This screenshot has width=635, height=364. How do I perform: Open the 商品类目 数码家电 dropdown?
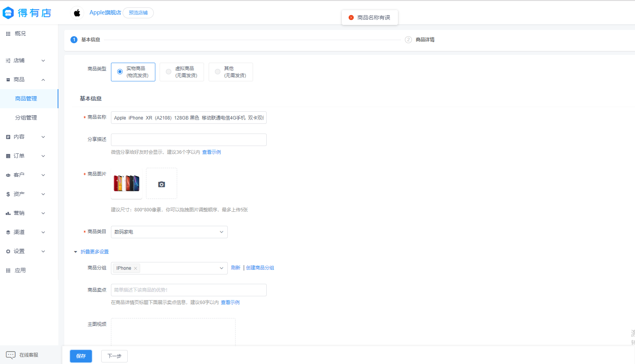(x=169, y=232)
